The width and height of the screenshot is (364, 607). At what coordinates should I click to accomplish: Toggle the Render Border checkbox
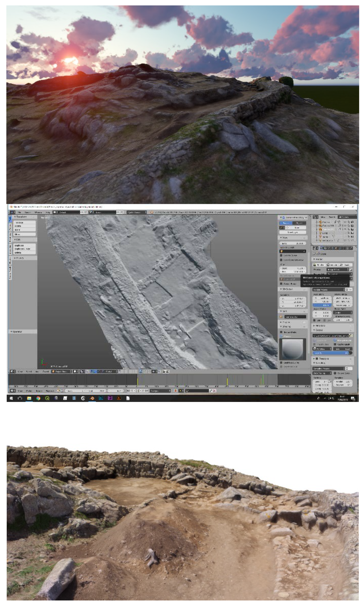point(281,284)
